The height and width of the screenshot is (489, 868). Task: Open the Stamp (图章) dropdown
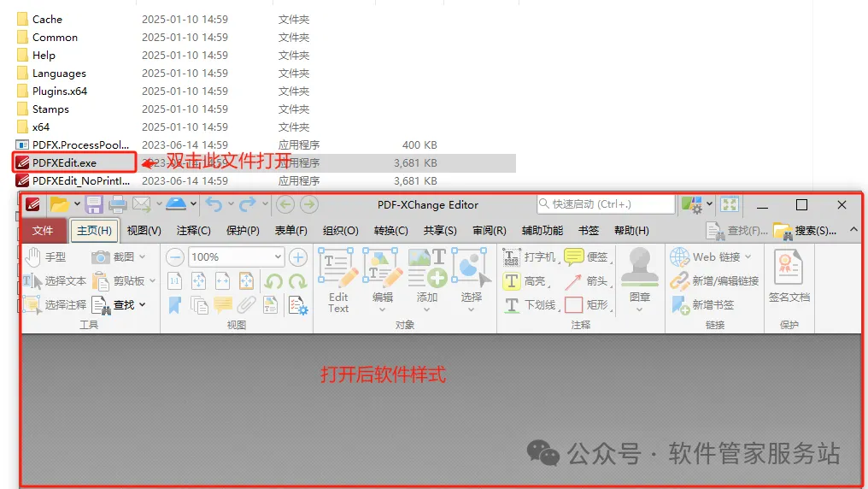pos(639,310)
